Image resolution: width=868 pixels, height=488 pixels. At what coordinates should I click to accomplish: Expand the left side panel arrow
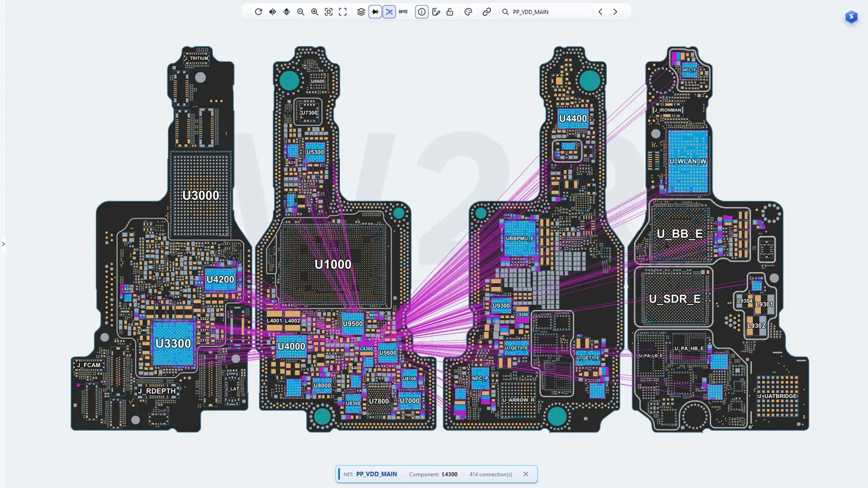[3, 244]
